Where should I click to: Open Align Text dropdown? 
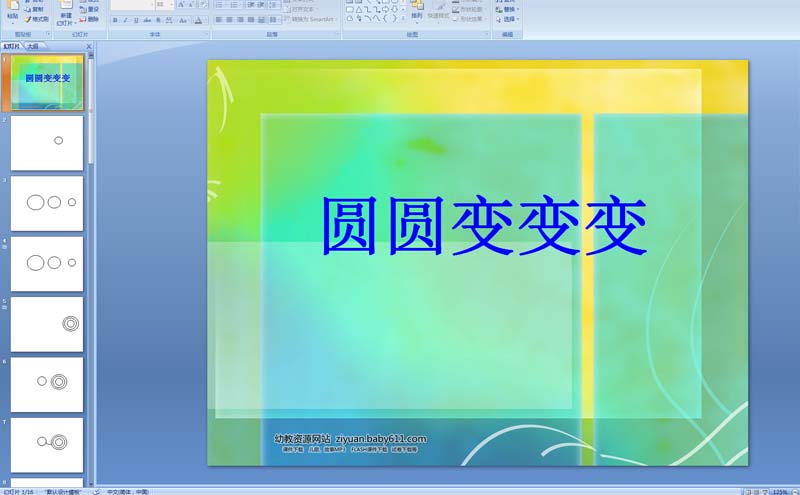[x=301, y=9]
